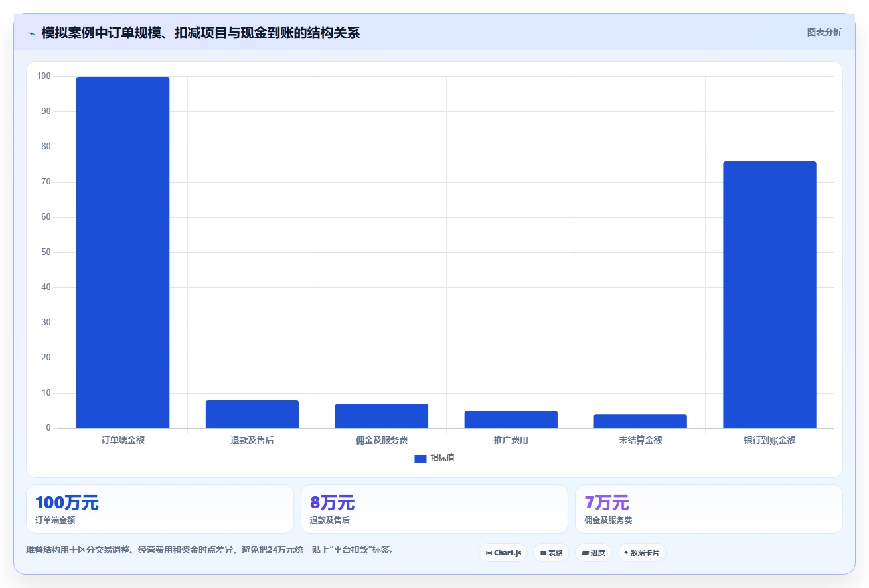This screenshot has width=869, height=588.
Task: Click the 表格 tag chip
Action: (551, 553)
